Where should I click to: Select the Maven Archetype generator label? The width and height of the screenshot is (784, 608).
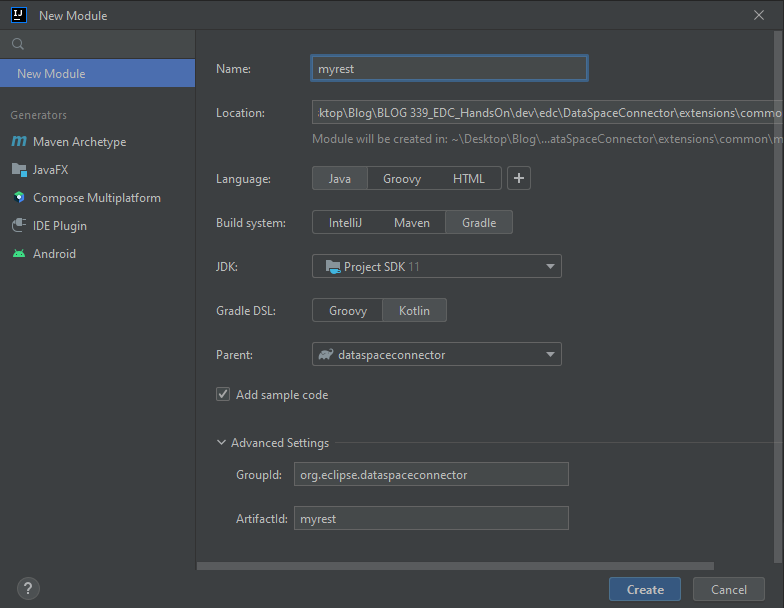pyautogui.click(x=80, y=142)
